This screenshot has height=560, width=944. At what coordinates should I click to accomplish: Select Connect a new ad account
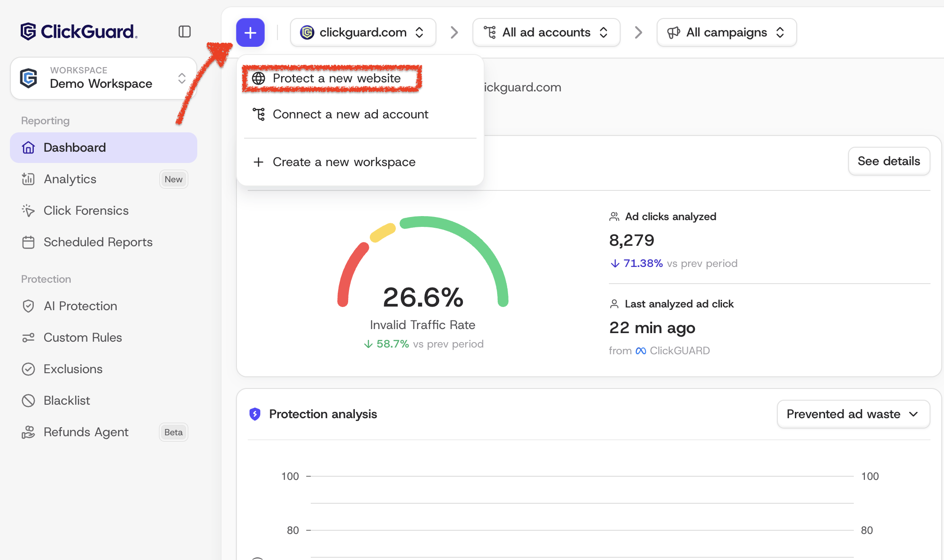tap(360, 114)
